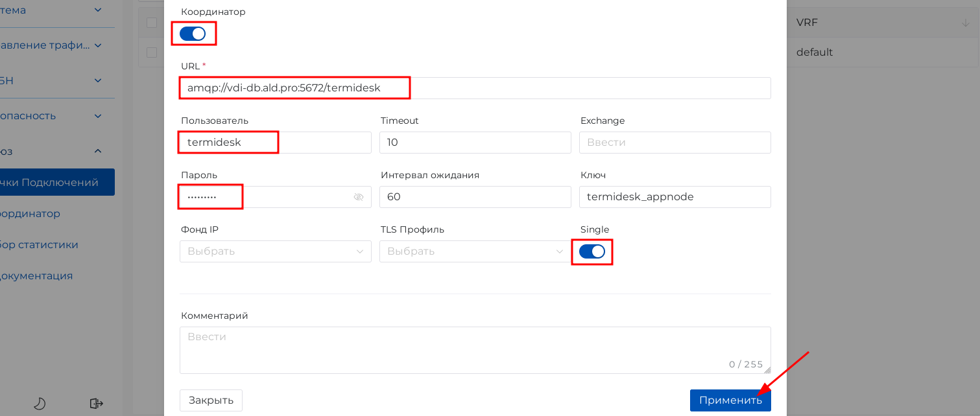Go to Сбор статистики in sidebar
Image resolution: width=980 pixels, height=416 pixels.
click(x=39, y=245)
